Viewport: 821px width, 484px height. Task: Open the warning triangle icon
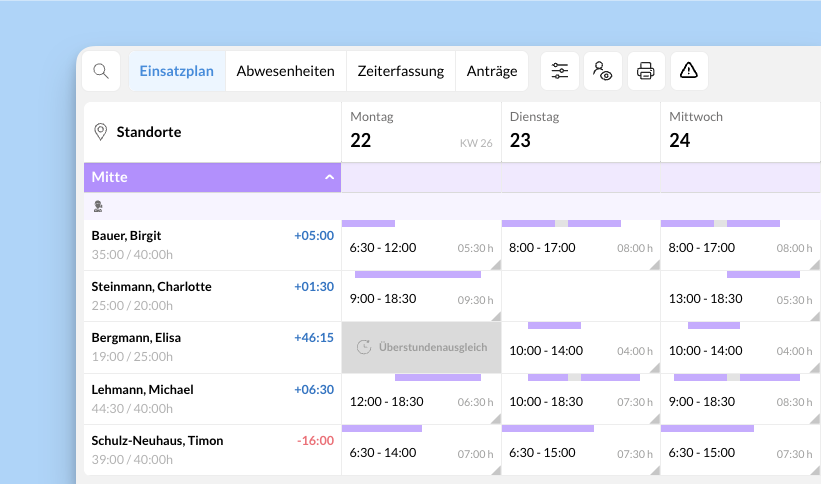(x=689, y=70)
